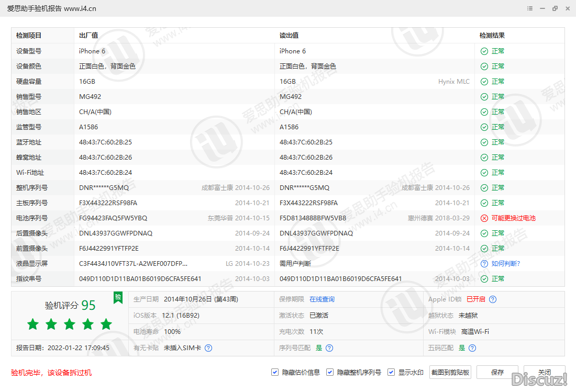This screenshot has width=576, height=392.
Task: Click the 可能更换过电池 result text
Action: [513, 218]
